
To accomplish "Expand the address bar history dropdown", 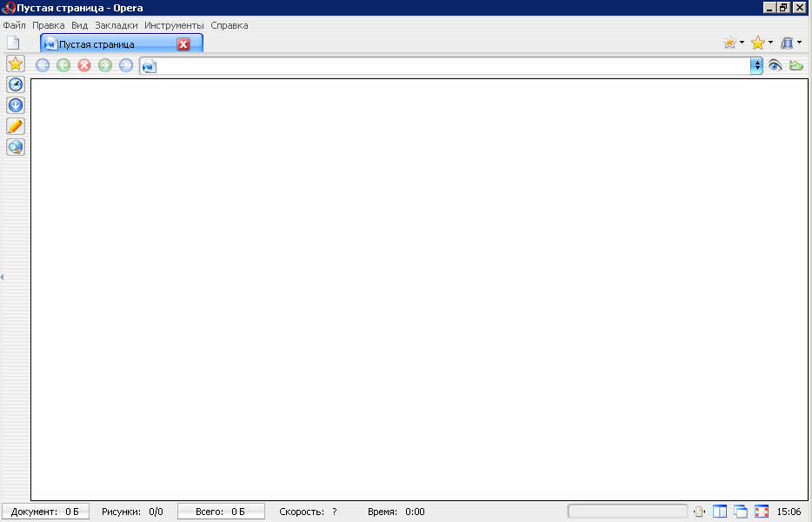I will tap(756, 65).
